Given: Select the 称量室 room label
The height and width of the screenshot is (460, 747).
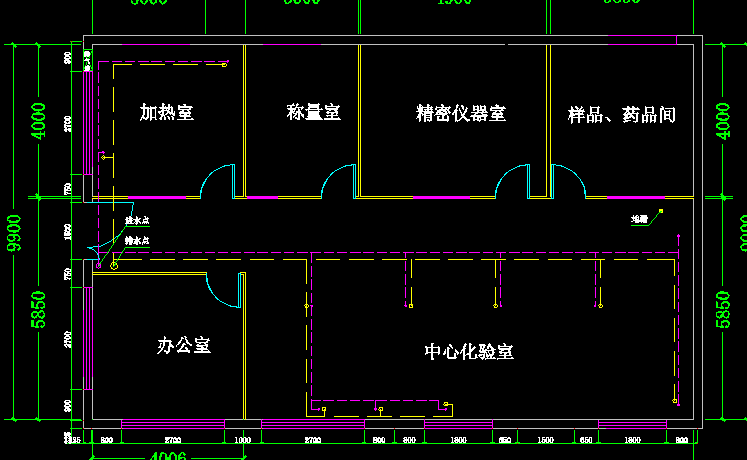Looking at the screenshot, I should click(x=313, y=112).
